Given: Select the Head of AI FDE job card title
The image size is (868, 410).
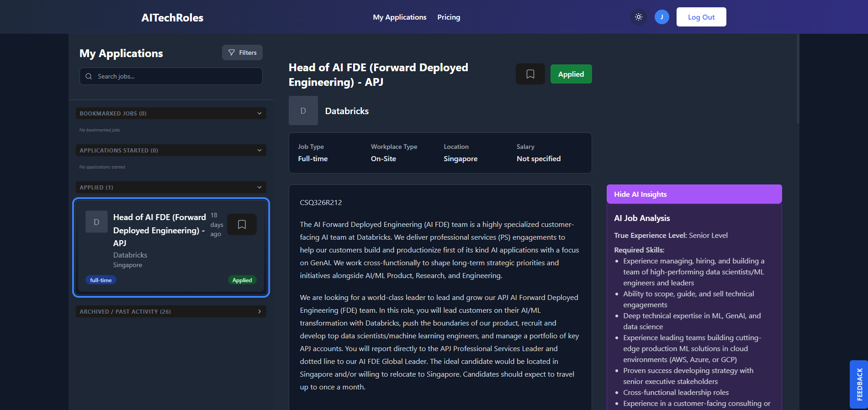Looking at the screenshot, I should click(x=159, y=230).
